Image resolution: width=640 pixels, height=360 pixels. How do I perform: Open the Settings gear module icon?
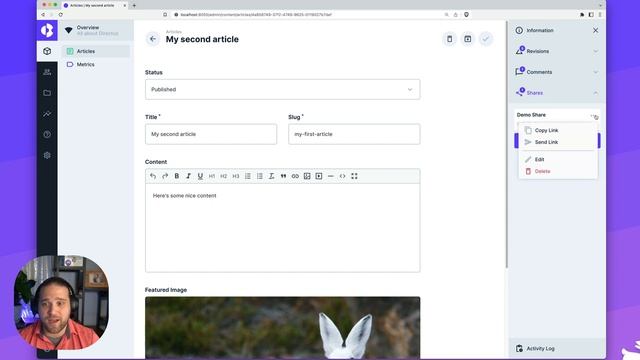point(47,155)
